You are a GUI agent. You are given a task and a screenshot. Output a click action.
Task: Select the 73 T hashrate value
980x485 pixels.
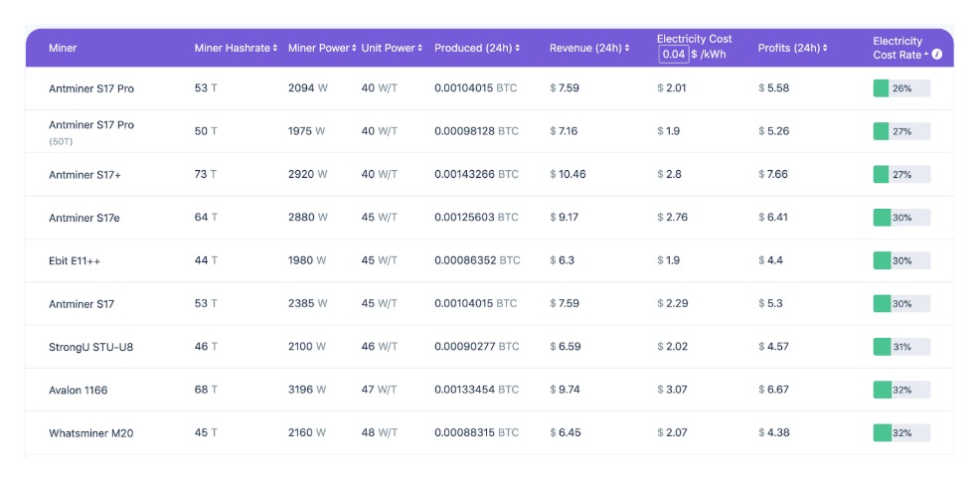[x=206, y=174]
